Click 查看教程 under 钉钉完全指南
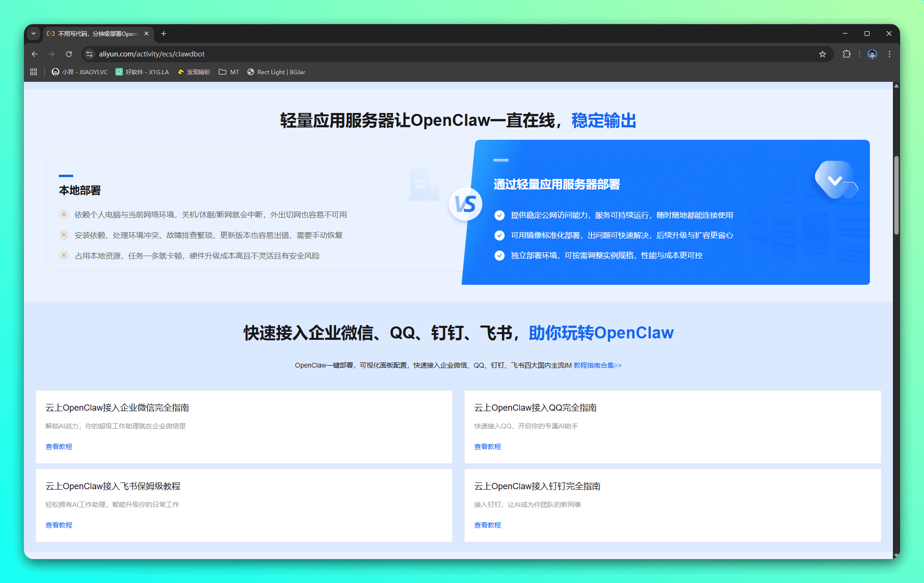This screenshot has height=583, width=924. pyautogui.click(x=487, y=525)
